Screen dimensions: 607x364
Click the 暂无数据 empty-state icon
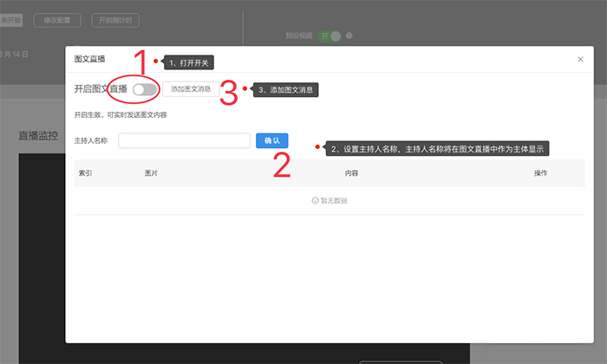point(315,201)
